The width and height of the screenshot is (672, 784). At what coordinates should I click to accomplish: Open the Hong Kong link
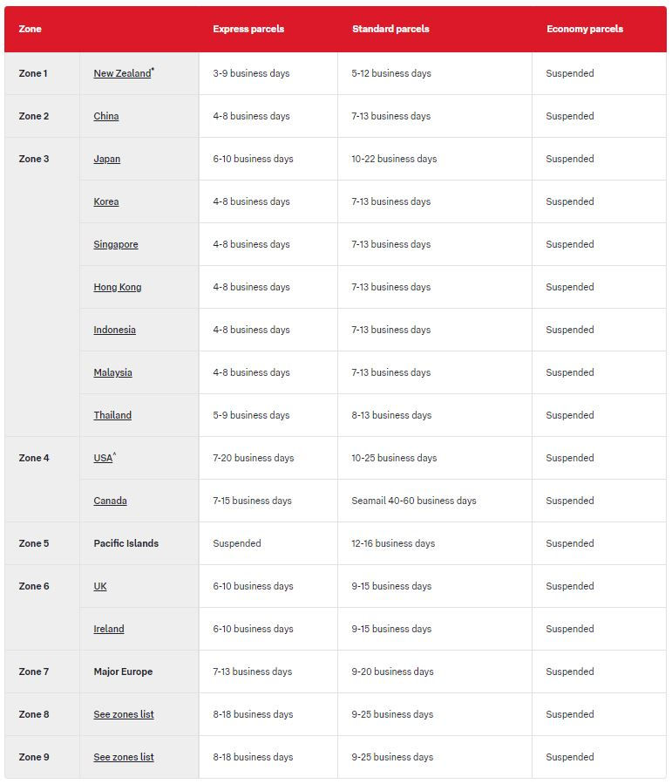(x=118, y=288)
